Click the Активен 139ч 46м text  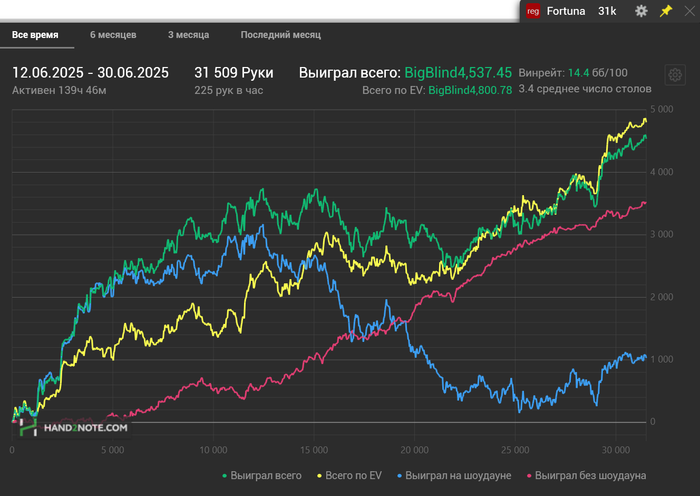click(59, 90)
